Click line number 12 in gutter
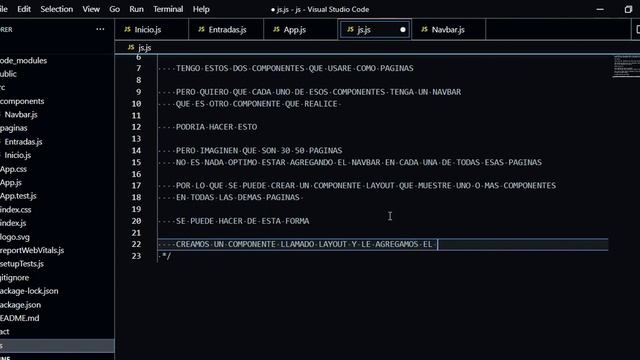Screen dimensions: 640x360 click(x=136, y=127)
